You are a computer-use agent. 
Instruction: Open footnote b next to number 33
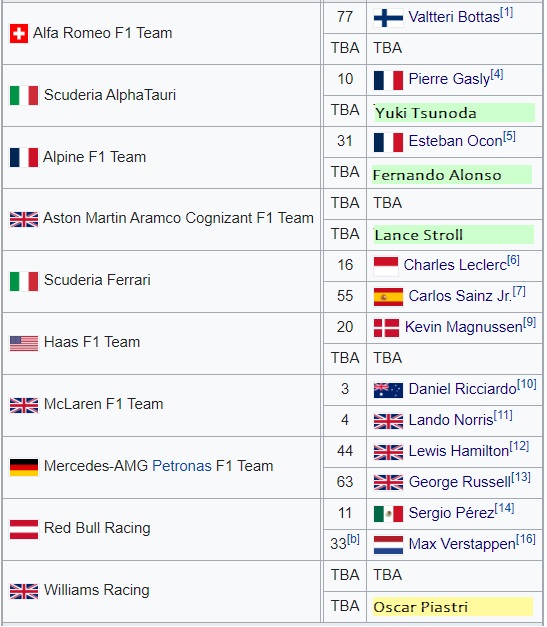[353, 539]
